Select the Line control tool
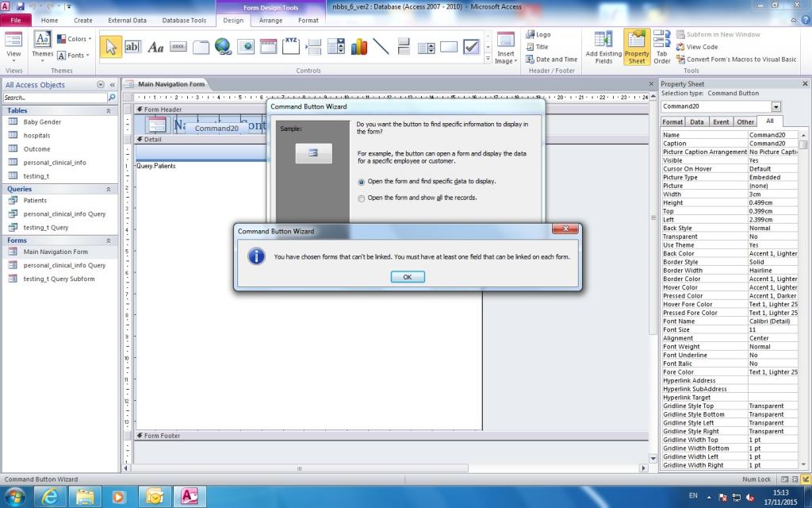Viewport: 812px width, 508px height. [381, 47]
